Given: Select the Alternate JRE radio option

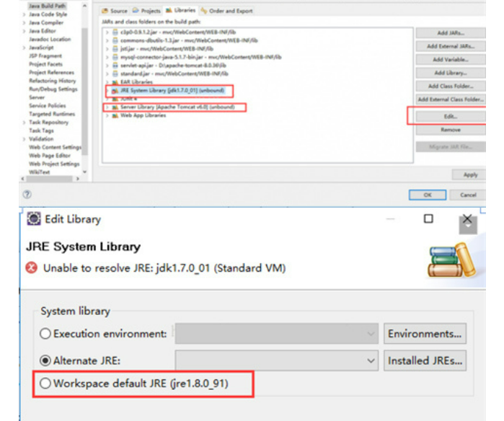Looking at the screenshot, I should [46, 360].
